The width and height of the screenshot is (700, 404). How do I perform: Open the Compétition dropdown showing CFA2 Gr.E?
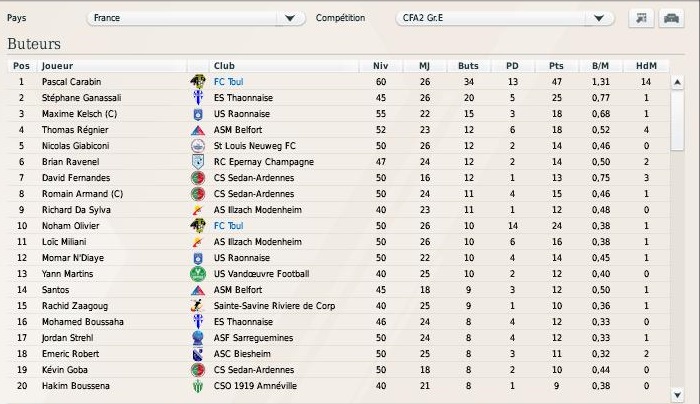click(505, 18)
